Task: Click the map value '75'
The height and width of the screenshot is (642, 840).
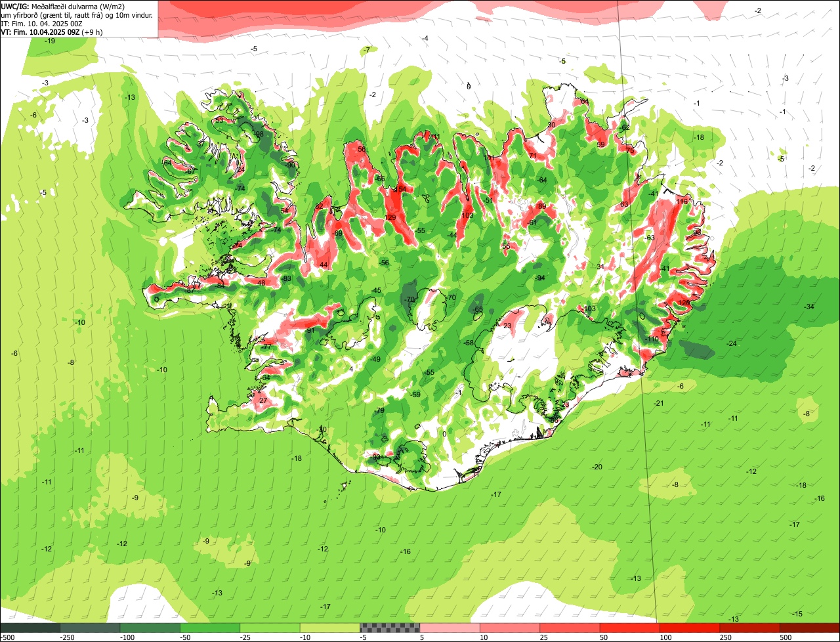Action: tap(631, 150)
